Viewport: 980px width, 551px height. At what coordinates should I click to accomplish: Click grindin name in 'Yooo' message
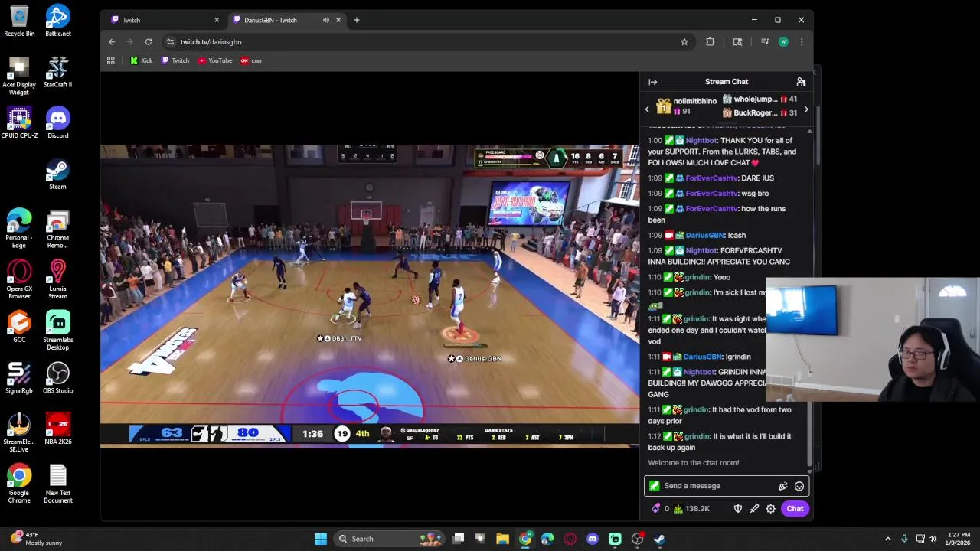tap(696, 278)
